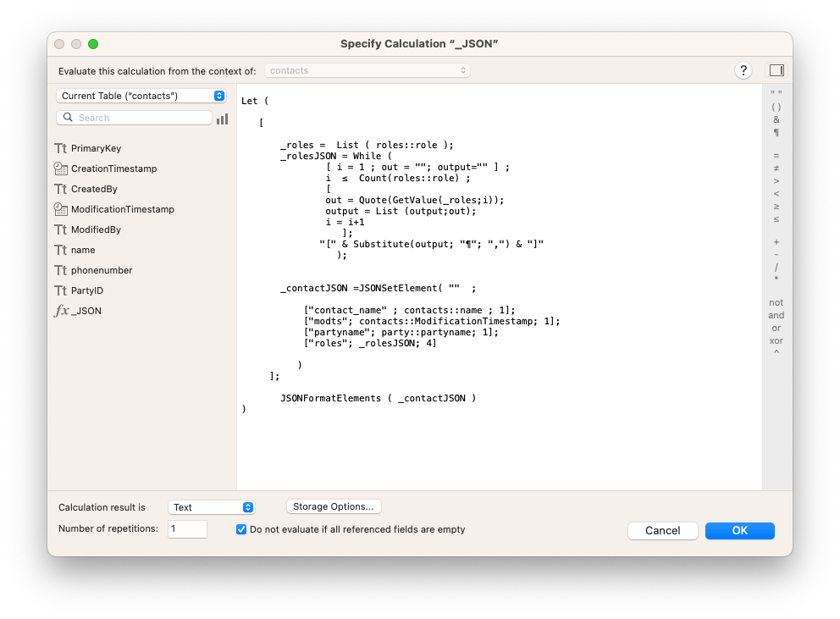The height and width of the screenshot is (619, 840).
Task: Click the green zoom window button
Action: point(93,44)
